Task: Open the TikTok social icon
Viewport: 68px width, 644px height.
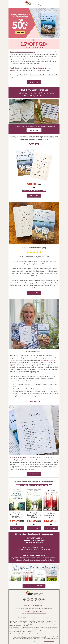Action: pyautogui.click(x=36, y=599)
